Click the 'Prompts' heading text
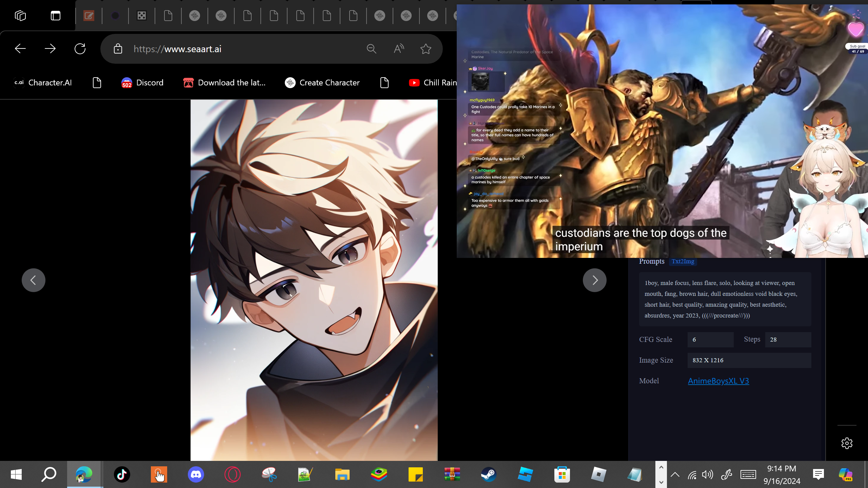Screen dimensions: 868x488 click(x=652, y=261)
